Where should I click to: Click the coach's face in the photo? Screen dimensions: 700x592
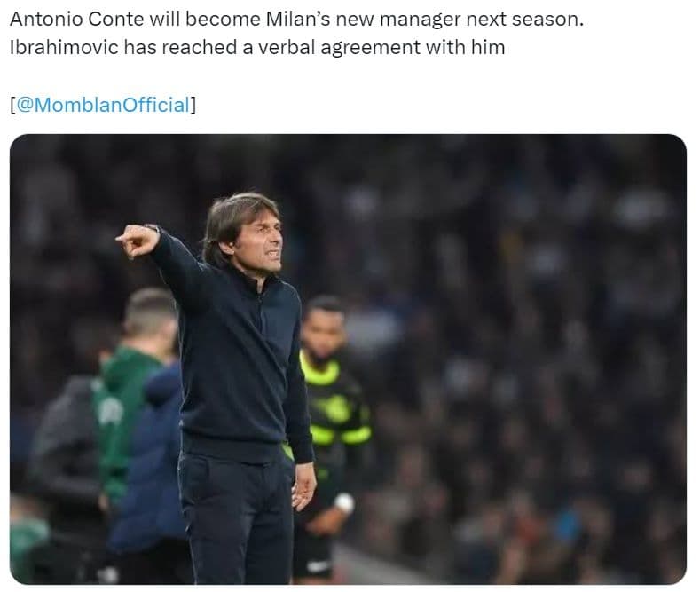(x=262, y=243)
